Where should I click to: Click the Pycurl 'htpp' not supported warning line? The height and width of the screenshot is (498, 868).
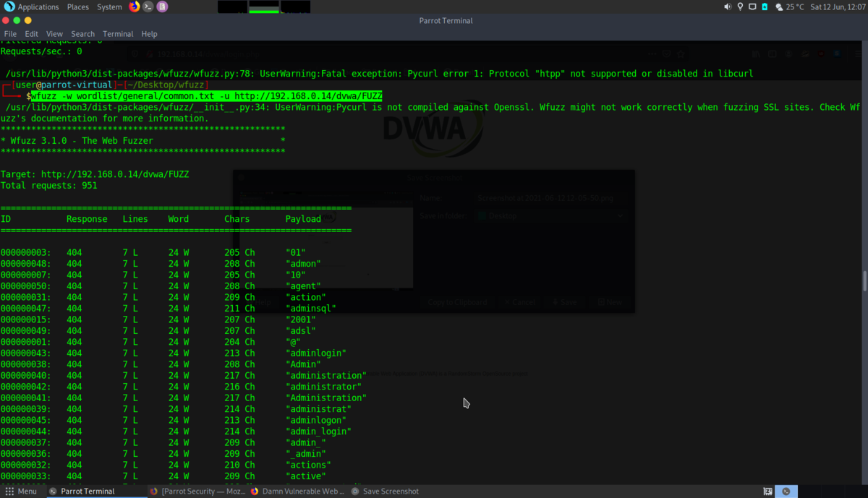379,74
